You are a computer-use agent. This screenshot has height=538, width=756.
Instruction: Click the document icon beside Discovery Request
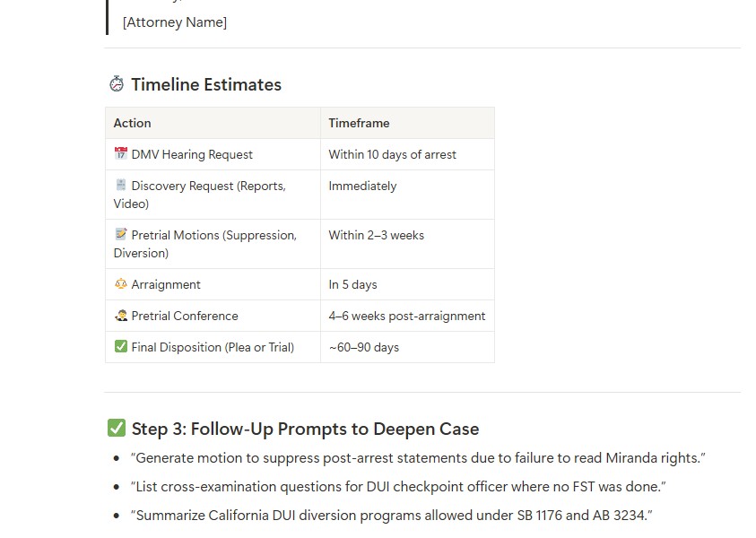[121, 186]
